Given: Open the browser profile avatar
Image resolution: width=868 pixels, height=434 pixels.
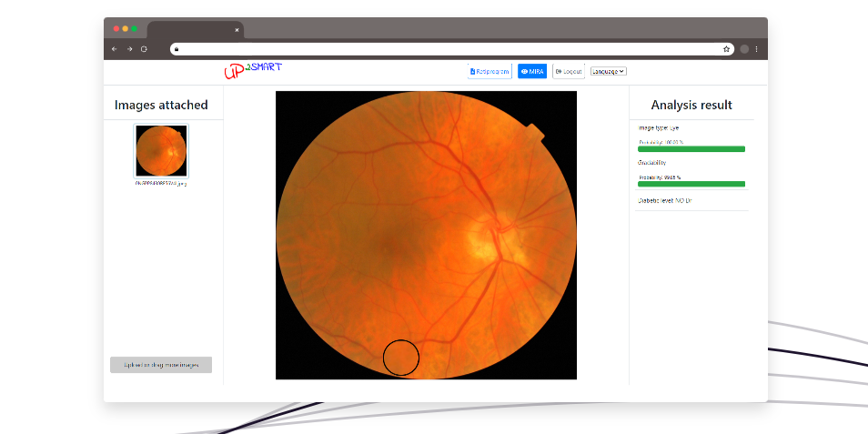Looking at the screenshot, I should pos(744,49).
